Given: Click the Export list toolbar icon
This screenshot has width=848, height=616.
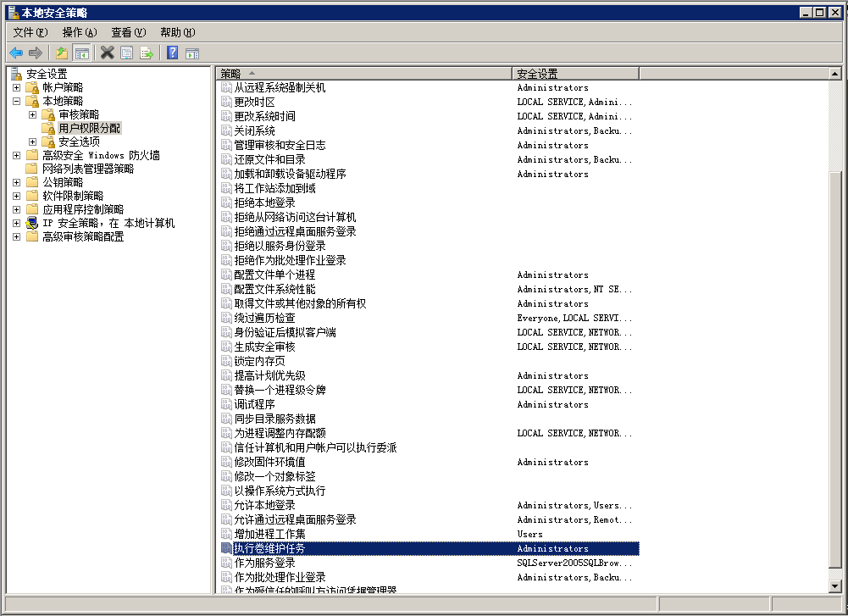Looking at the screenshot, I should (147, 53).
